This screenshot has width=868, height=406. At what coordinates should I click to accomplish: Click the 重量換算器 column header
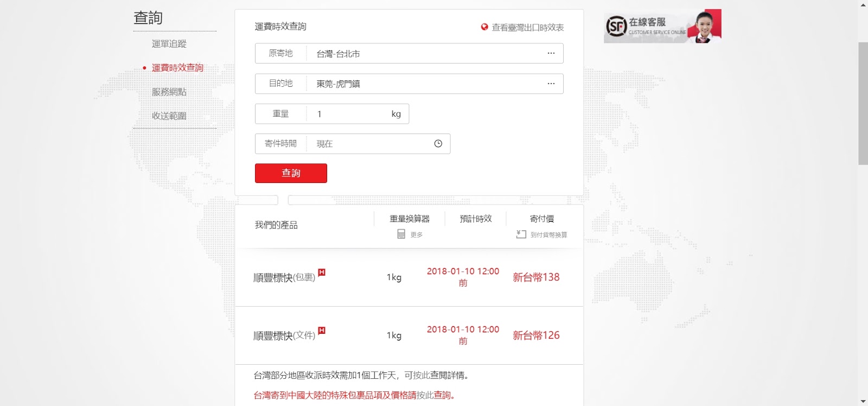click(410, 219)
